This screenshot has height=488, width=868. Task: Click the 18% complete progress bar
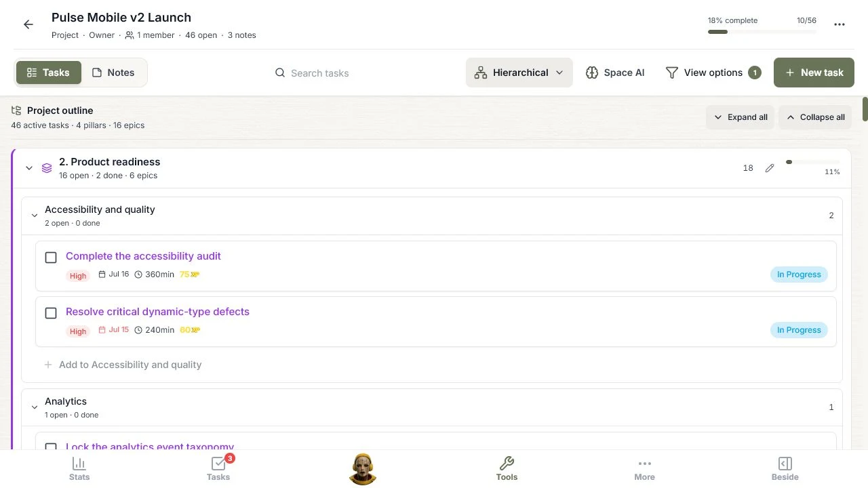pyautogui.click(x=762, y=32)
